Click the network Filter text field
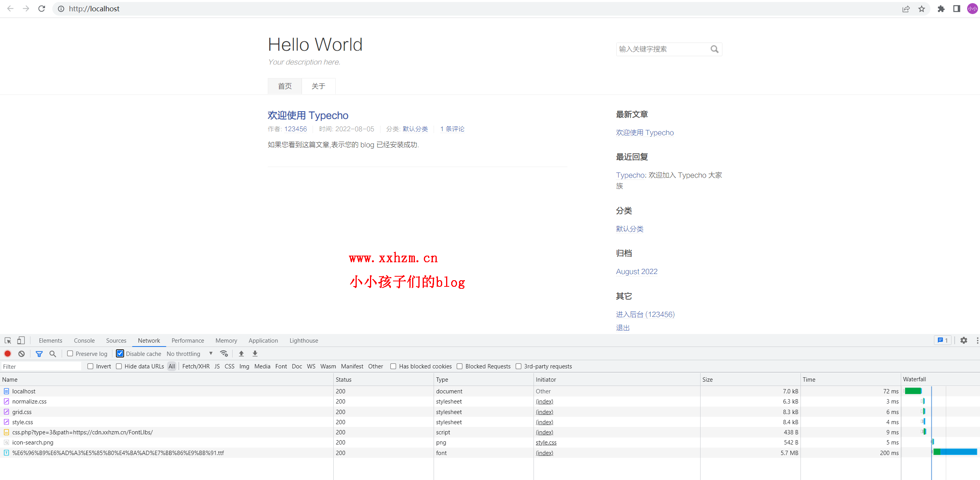 41,366
